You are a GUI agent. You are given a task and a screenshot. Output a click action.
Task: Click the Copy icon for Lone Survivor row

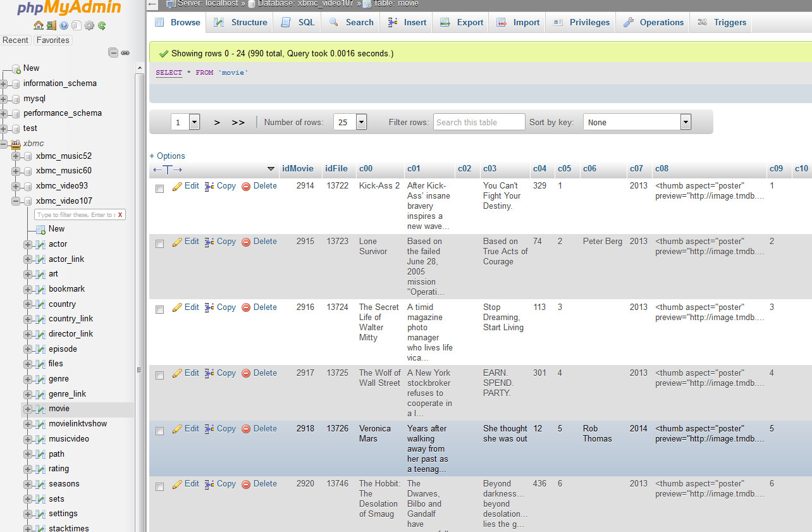[x=209, y=242]
